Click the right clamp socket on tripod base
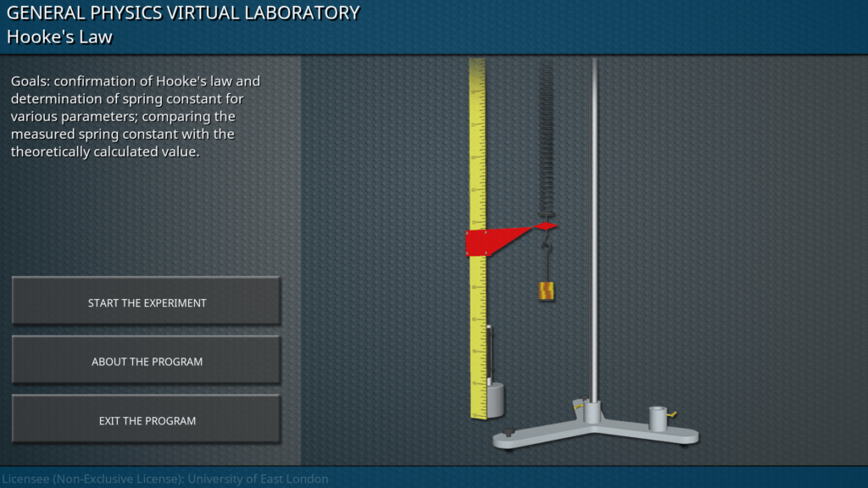This screenshot has height=488, width=868. [x=657, y=417]
